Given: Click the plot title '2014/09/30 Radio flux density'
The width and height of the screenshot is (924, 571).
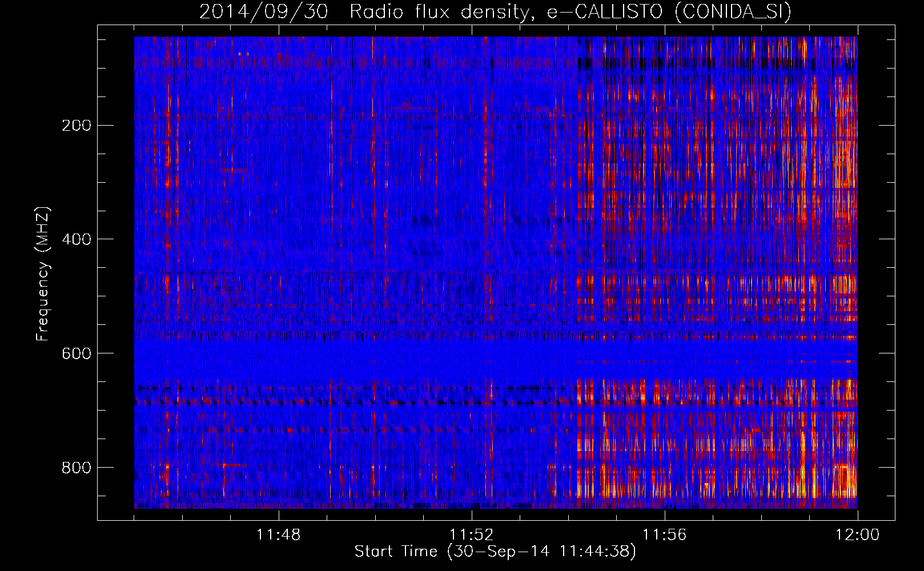Looking at the screenshot, I should [x=495, y=12].
